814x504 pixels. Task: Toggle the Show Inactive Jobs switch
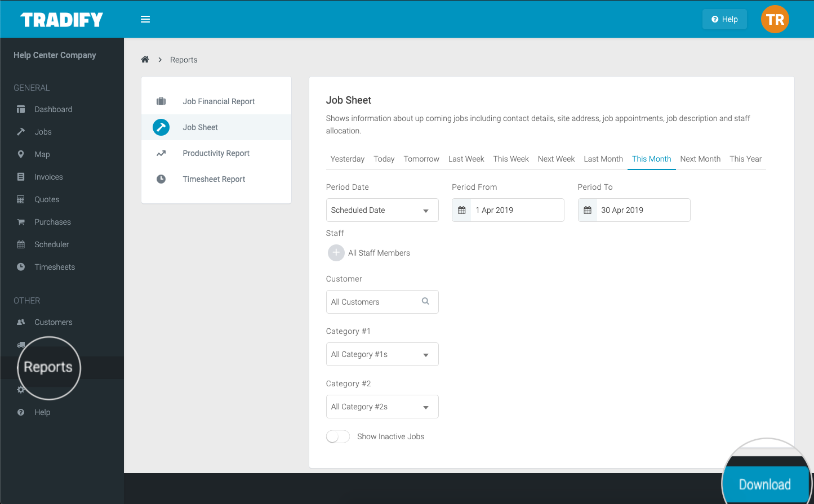coord(338,436)
